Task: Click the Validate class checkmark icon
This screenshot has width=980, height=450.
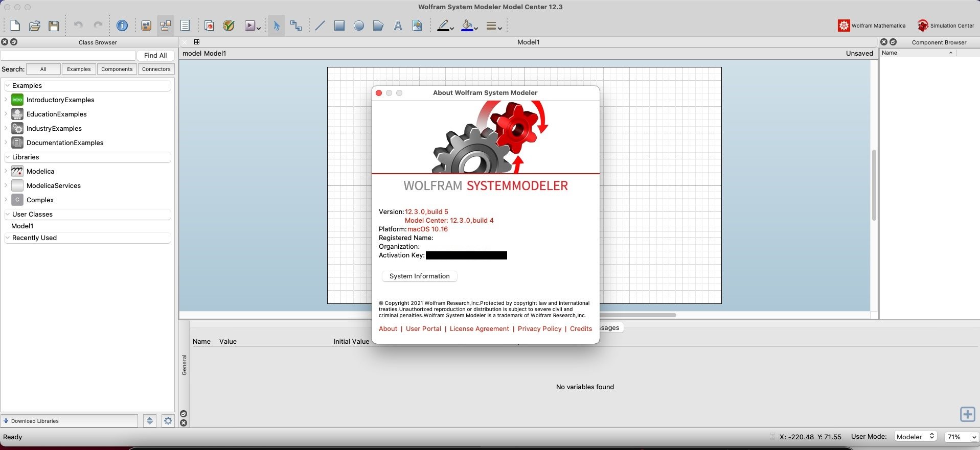Action: tap(229, 26)
